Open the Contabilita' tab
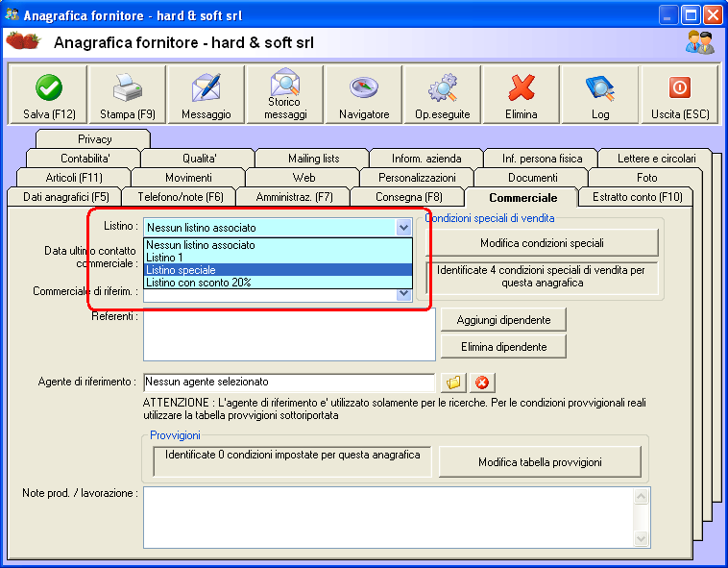This screenshot has width=728, height=568. (x=85, y=159)
